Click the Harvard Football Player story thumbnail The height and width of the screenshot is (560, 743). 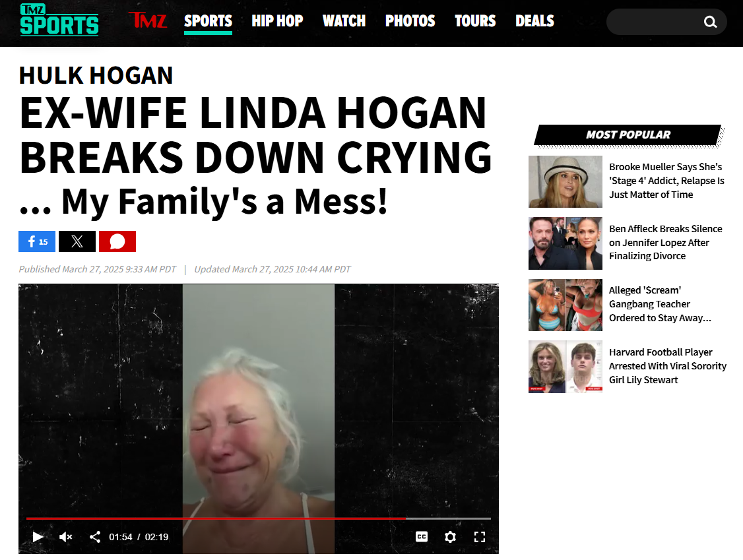pos(565,367)
